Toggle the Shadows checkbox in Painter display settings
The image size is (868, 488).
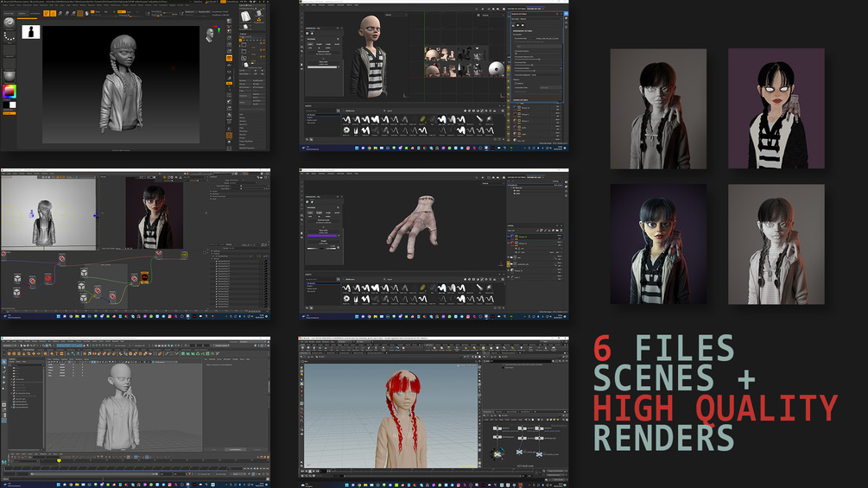click(x=516, y=84)
